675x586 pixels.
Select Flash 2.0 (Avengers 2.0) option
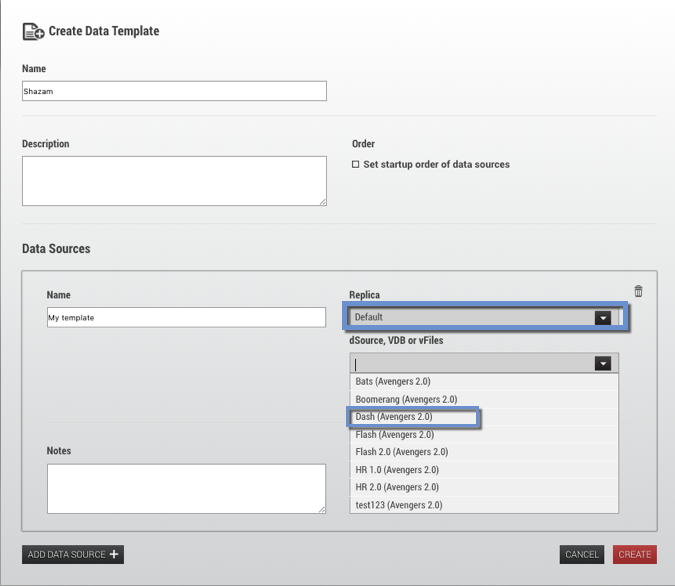point(401,452)
